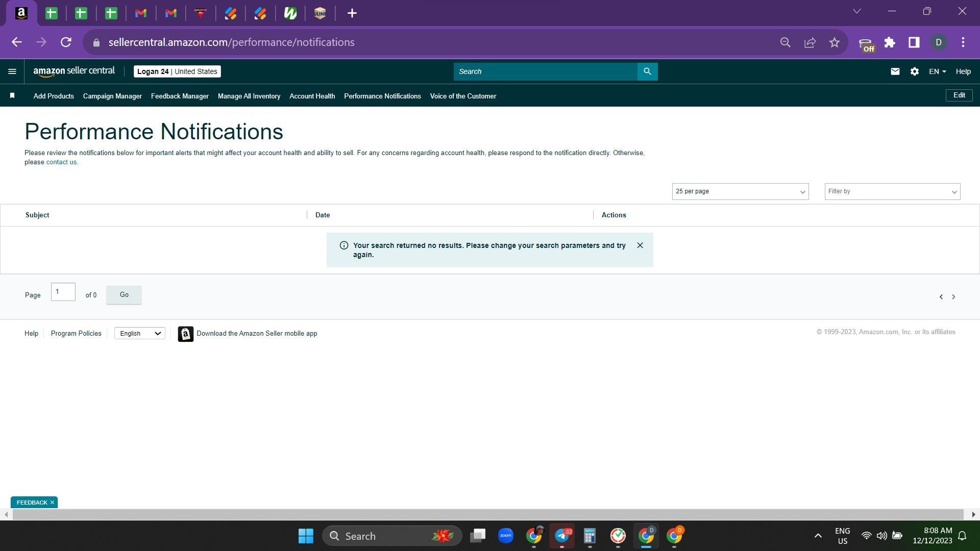Open the settings gear icon

pyautogui.click(x=915, y=71)
